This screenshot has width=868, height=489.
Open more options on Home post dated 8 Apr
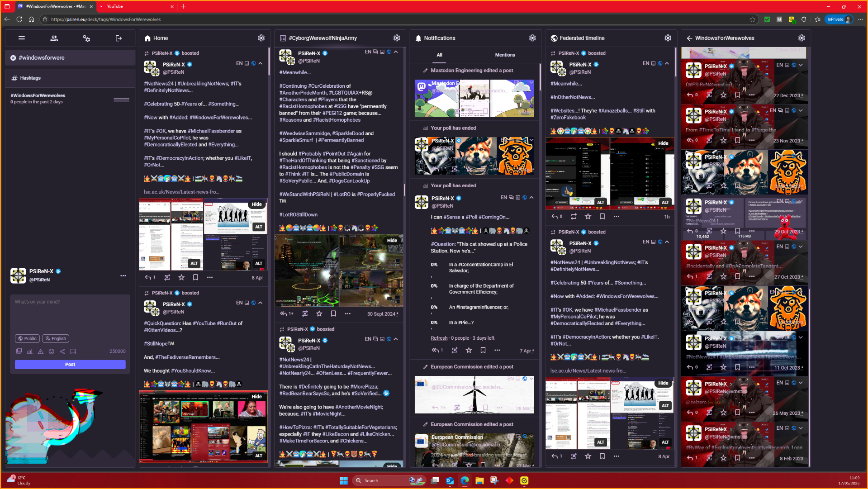[210, 277]
